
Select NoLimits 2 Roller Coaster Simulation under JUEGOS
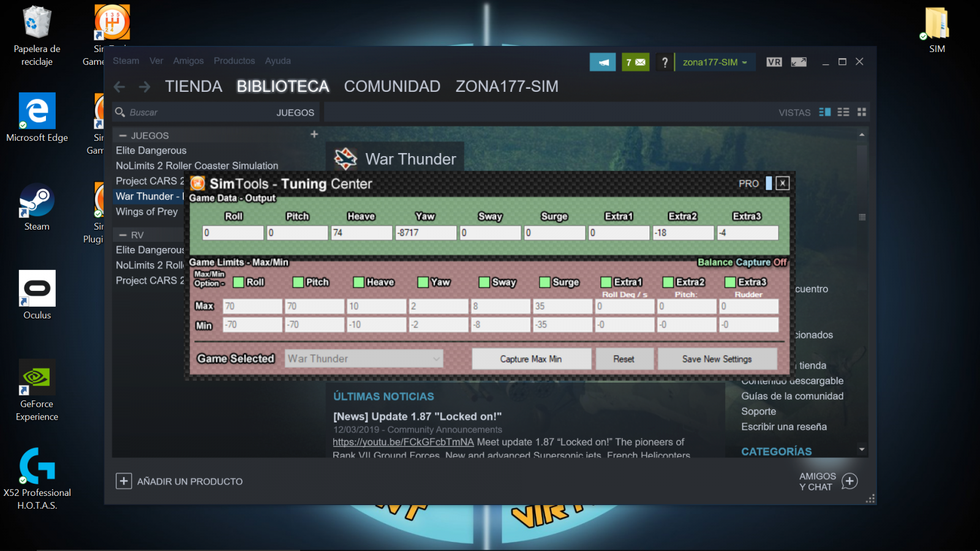click(x=197, y=166)
